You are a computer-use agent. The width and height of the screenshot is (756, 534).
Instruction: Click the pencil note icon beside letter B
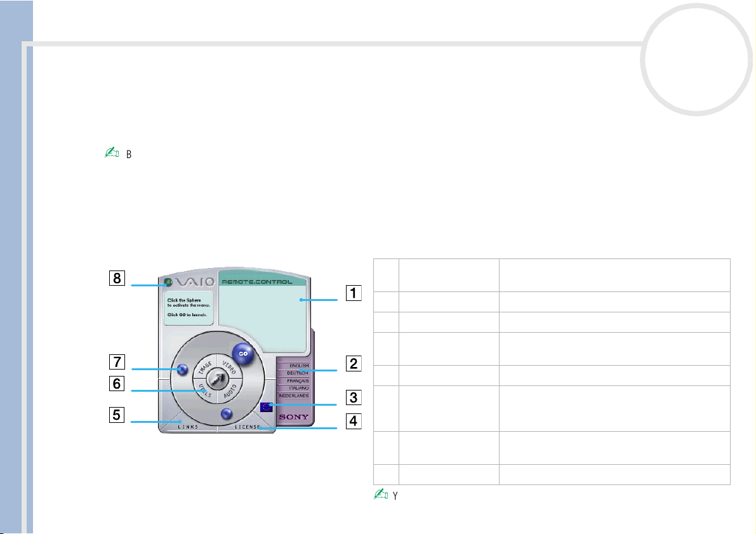pos(112,152)
